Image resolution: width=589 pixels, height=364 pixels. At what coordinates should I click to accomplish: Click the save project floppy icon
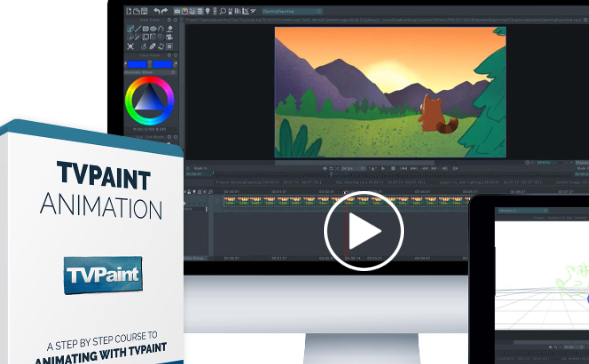pos(144,11)
